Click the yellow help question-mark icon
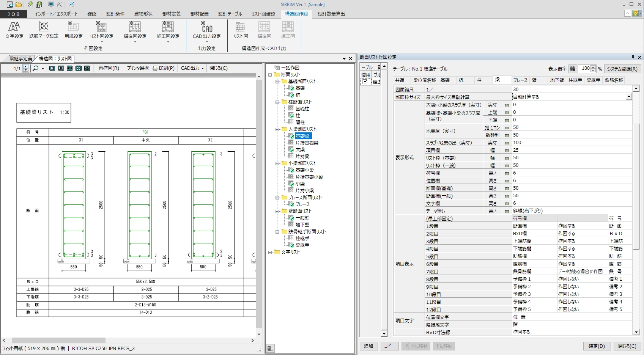 point(635,14)
